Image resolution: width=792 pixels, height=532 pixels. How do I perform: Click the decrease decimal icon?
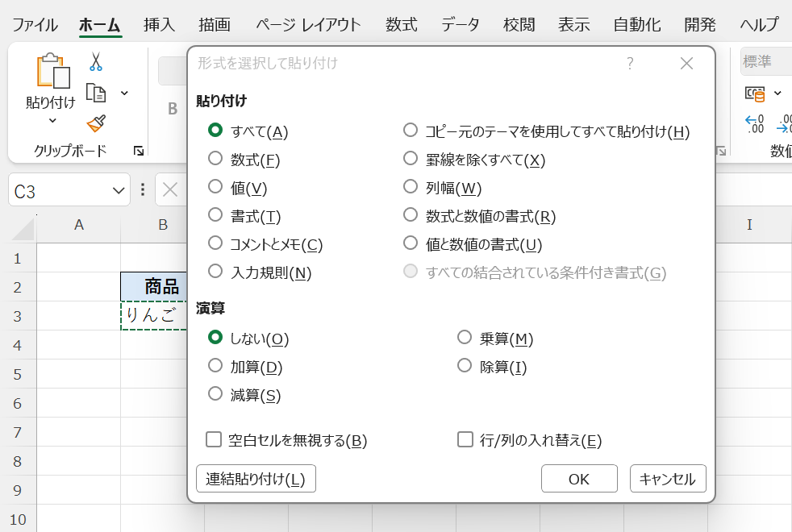(785, 123)
